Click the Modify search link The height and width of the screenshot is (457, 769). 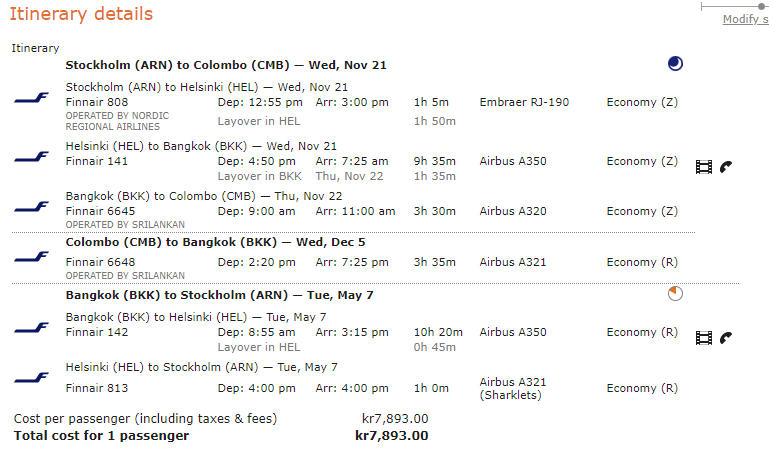tap(744, 20)
